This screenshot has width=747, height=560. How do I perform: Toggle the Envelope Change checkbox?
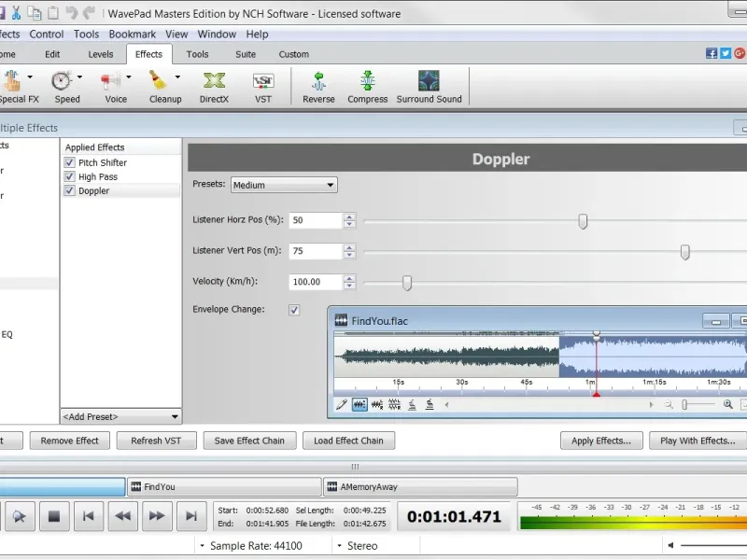point(294,310)
